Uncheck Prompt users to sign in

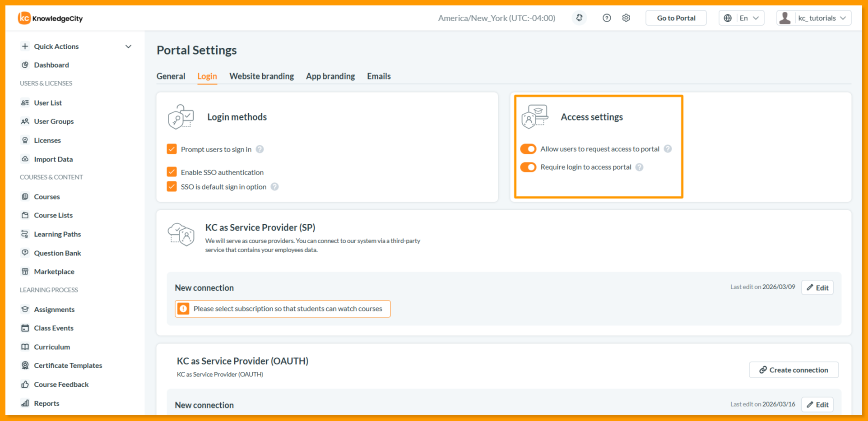(x=172, y=149)
